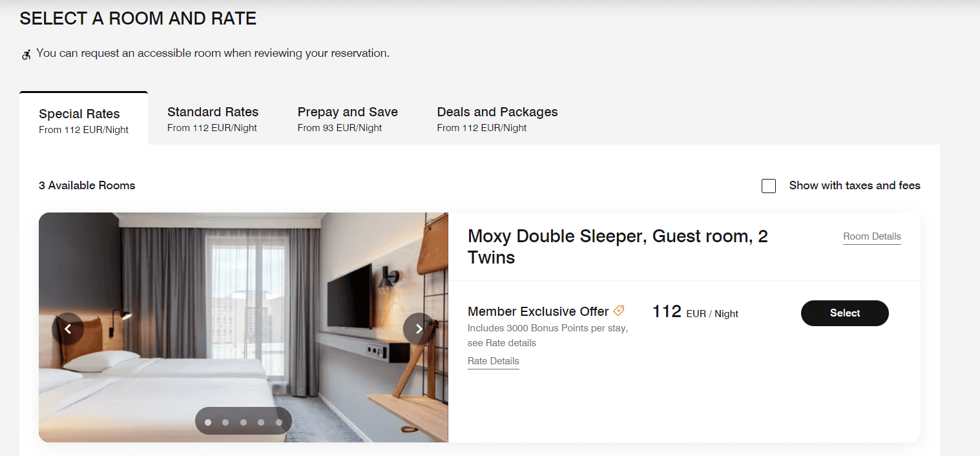Click the member offer tag icon
The height and width of the screenshot is (456, 980).
point(618,311)
